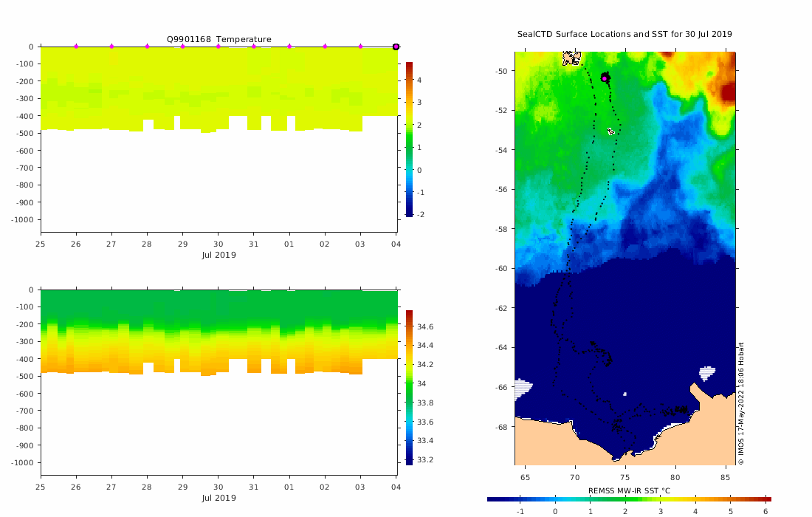
Task: Click magenta diamond marker above date 28
Action: (147, 47)
